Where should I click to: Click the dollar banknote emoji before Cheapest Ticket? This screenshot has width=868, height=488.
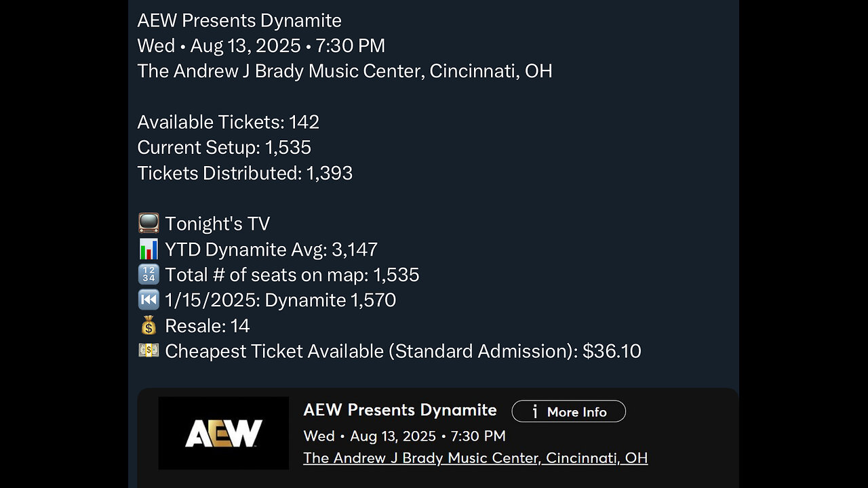tap(149, 350)
